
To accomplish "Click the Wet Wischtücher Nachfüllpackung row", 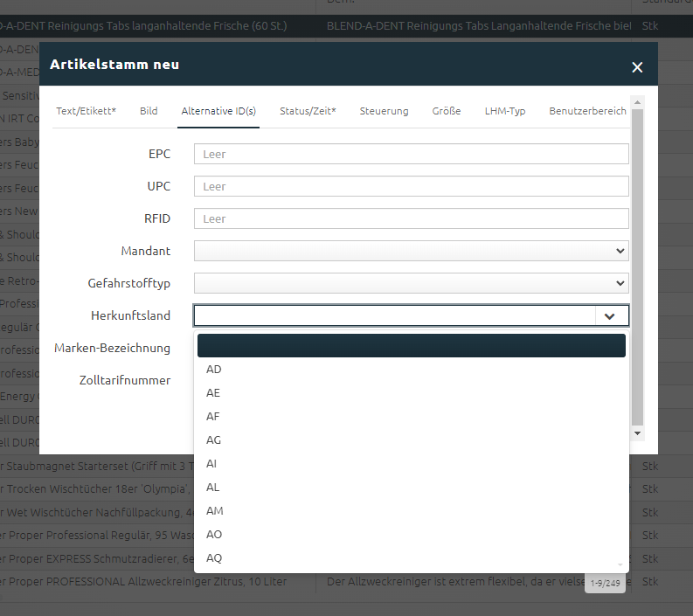I will [x=97, y=512].
